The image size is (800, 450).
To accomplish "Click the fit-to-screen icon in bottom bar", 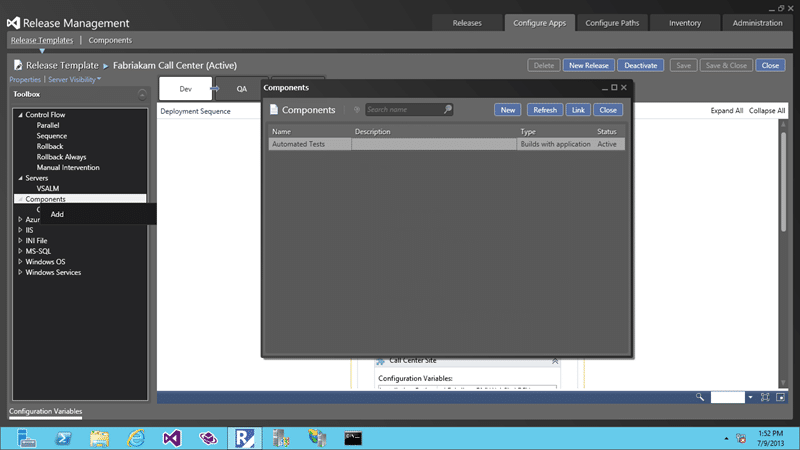I will 765,397.
